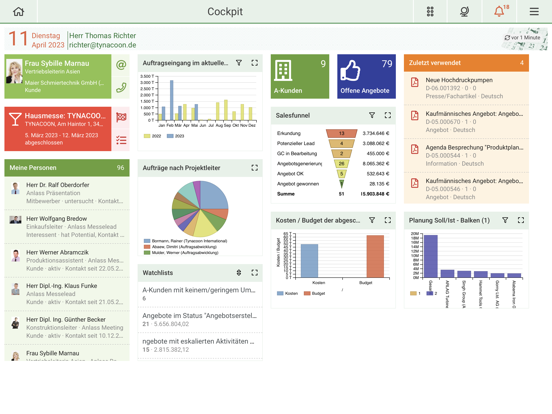This screenshot has width=552, height=414.
Task: Filter the Salesfunnel widget
Action: tap(372, 115)
